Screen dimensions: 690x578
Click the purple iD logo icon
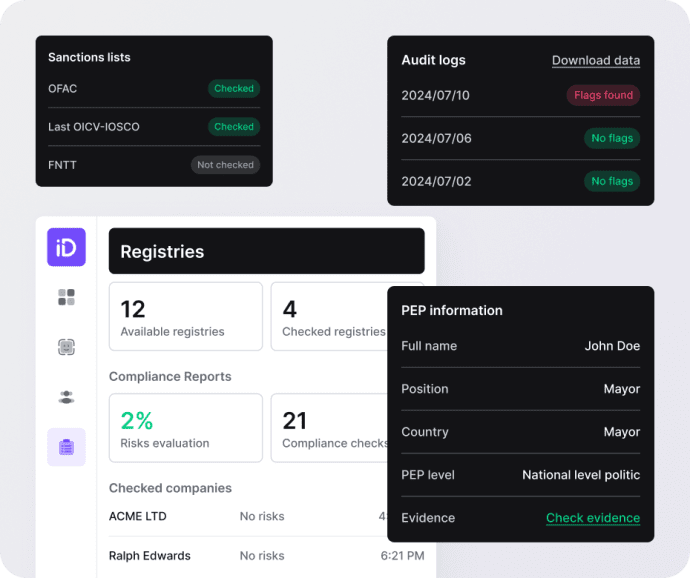coord(66,247)
